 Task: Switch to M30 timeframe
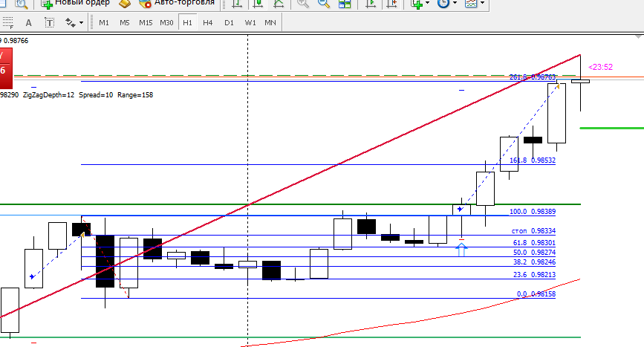point(166,22)
